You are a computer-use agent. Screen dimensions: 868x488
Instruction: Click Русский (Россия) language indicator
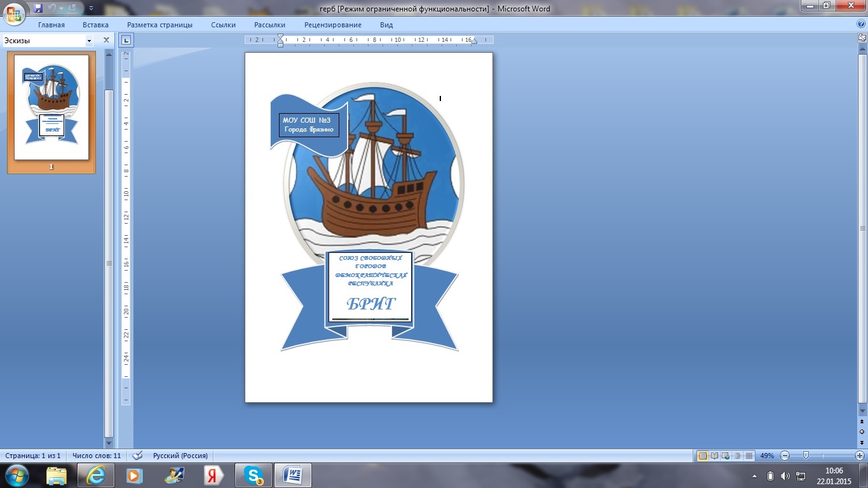180,456
